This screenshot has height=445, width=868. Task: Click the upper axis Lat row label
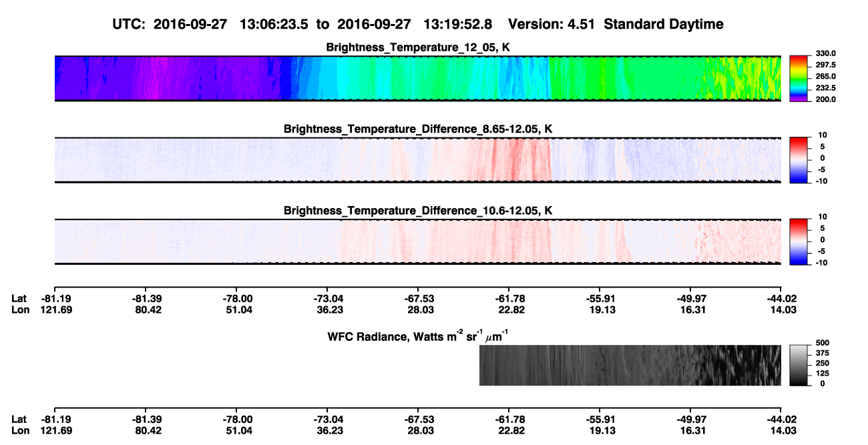click(19, 299)
